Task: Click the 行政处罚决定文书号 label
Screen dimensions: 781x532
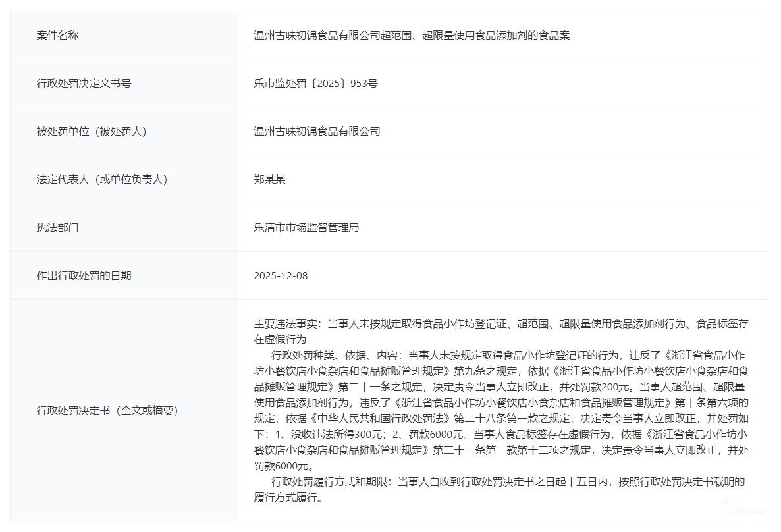Action: (84, 84)
